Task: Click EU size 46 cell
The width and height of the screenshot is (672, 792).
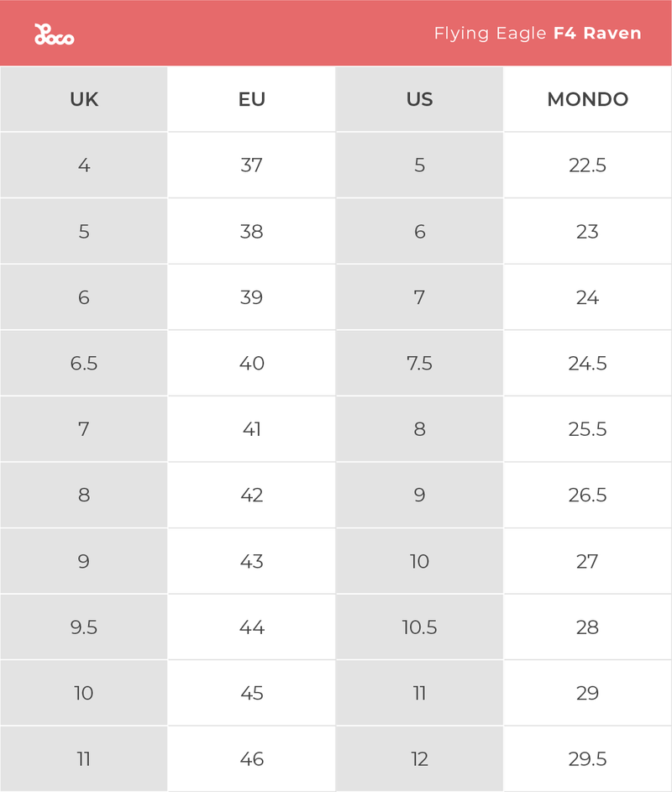Action: [252, 758]
